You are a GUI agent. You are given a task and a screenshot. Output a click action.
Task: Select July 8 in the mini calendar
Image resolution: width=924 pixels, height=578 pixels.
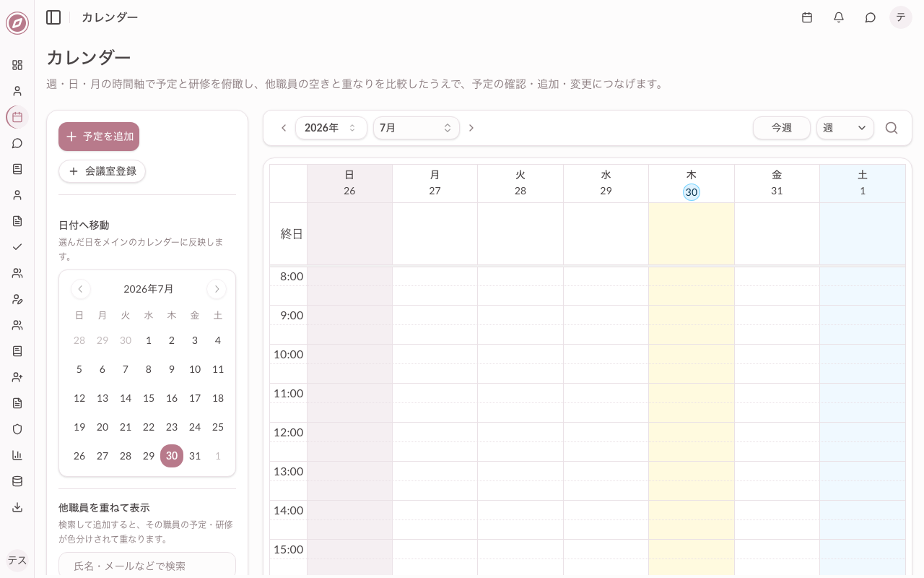click(x=149, y=369)
